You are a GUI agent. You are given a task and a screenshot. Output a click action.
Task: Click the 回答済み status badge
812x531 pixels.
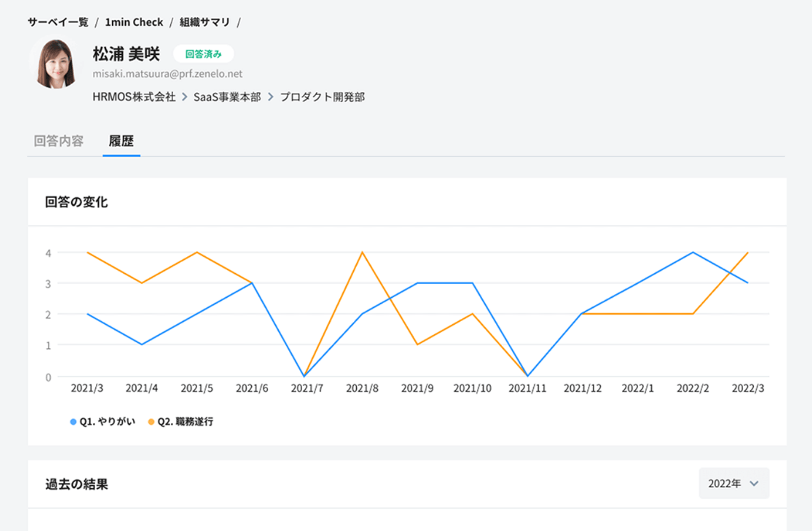(x=203, y=54)
